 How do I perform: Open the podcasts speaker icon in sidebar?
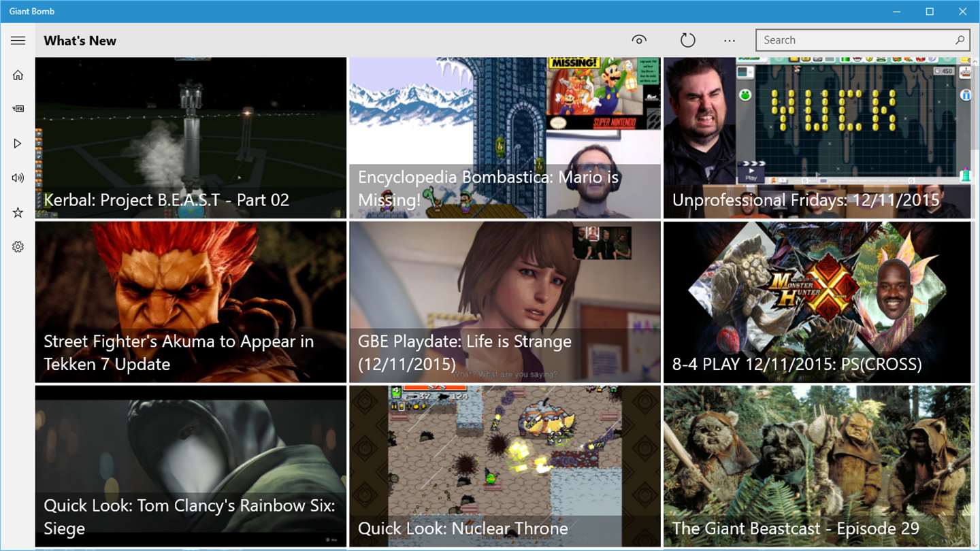coord(18,178)
